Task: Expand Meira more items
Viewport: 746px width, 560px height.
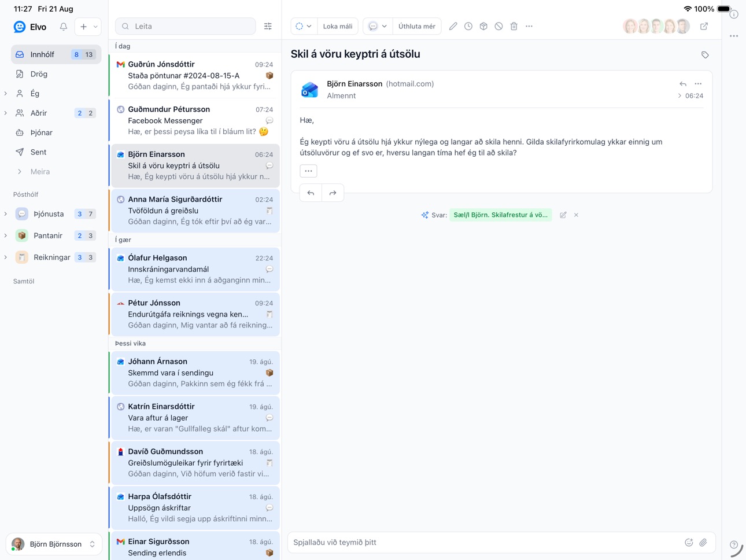Action: coord(56,172)
